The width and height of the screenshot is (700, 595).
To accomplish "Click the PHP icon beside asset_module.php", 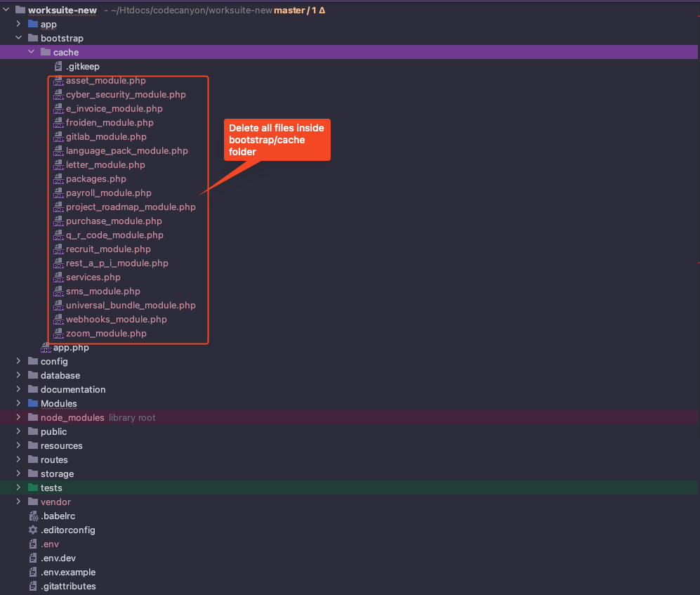I will coord(58,81).
